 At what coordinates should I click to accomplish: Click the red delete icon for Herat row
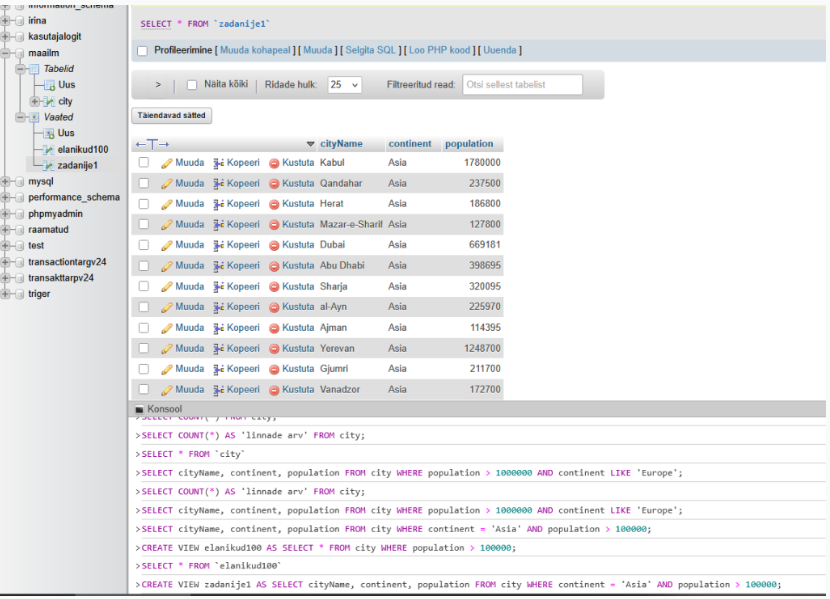click(x=274, y=204)
